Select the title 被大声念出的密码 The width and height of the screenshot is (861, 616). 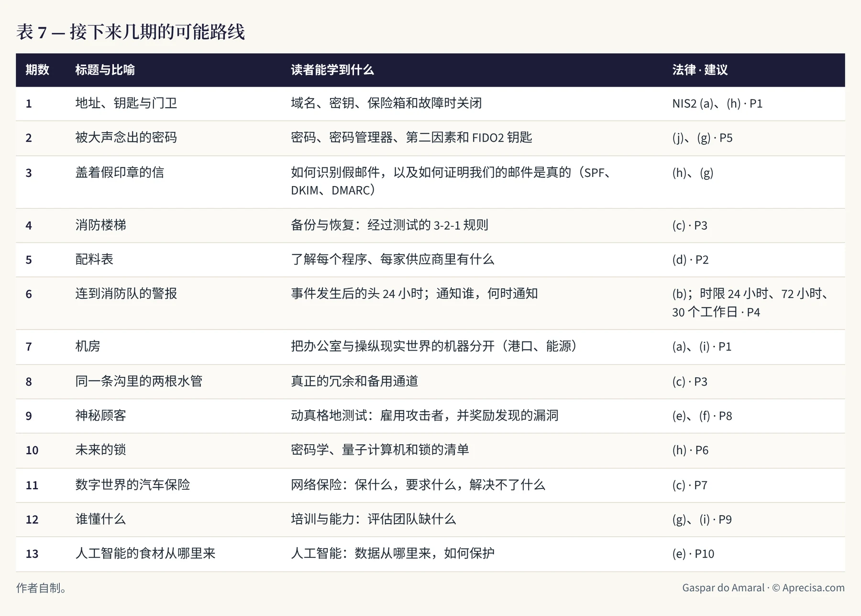pyautogui.click(x=126, y=138)
